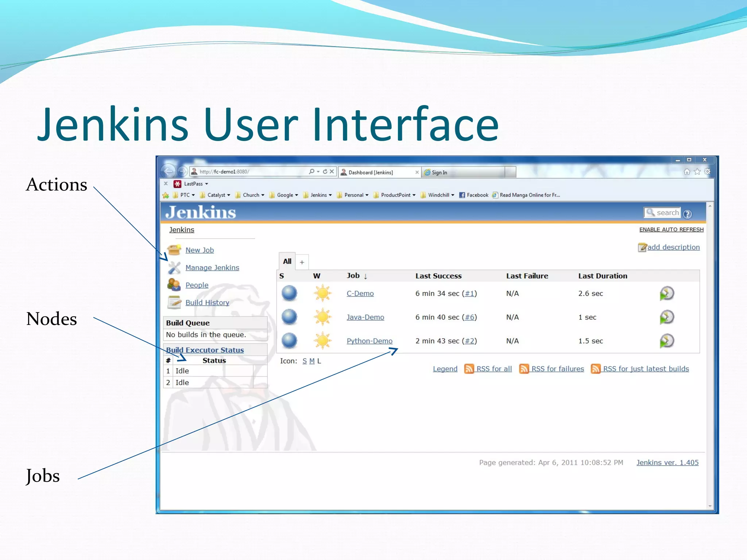Click the sunny weather icon for C-Demo
Image resolution: width=747 pixels, height=560 pixels.
pos(323,293)
